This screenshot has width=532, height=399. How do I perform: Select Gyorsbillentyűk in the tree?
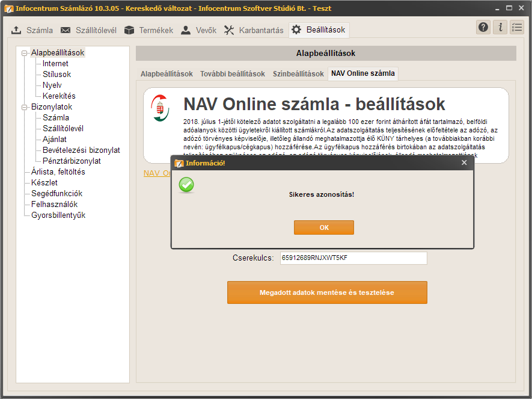coord(58,215)
